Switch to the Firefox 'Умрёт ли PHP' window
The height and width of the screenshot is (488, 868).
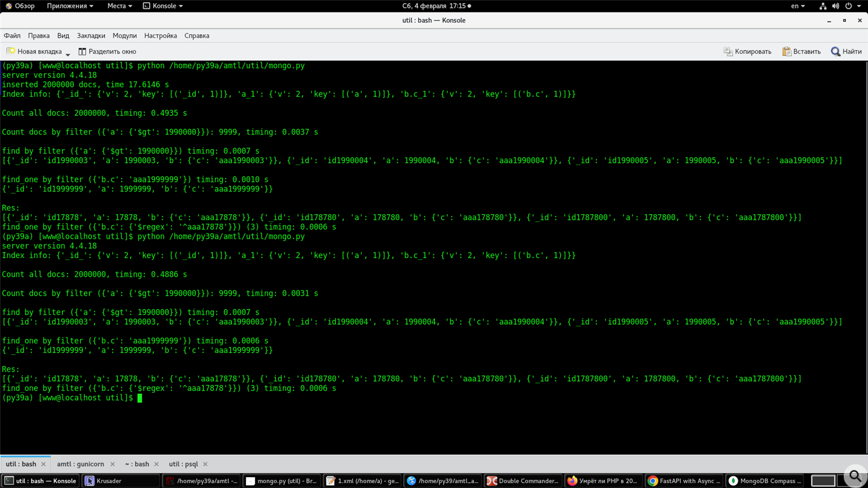click(604, 481)
